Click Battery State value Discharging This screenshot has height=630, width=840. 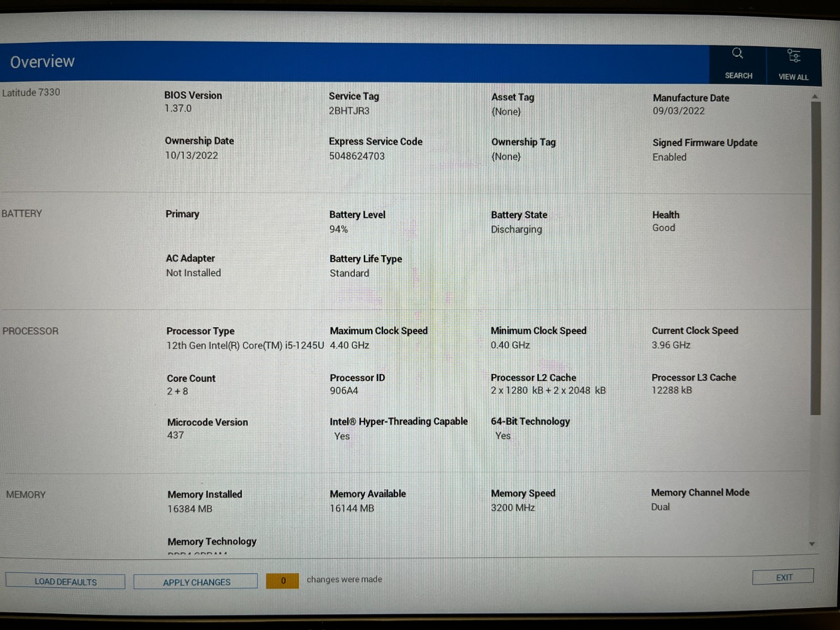517,229
